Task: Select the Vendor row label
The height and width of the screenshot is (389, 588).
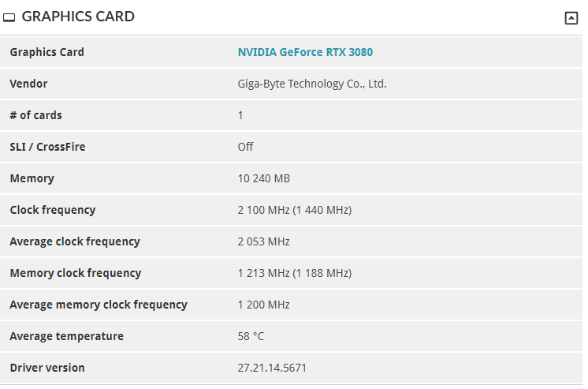Action: point(28,84)
